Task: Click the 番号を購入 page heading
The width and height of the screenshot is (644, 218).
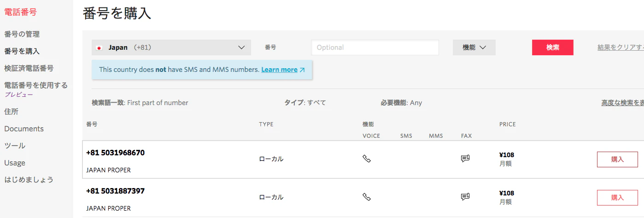Action: [117, 13]
